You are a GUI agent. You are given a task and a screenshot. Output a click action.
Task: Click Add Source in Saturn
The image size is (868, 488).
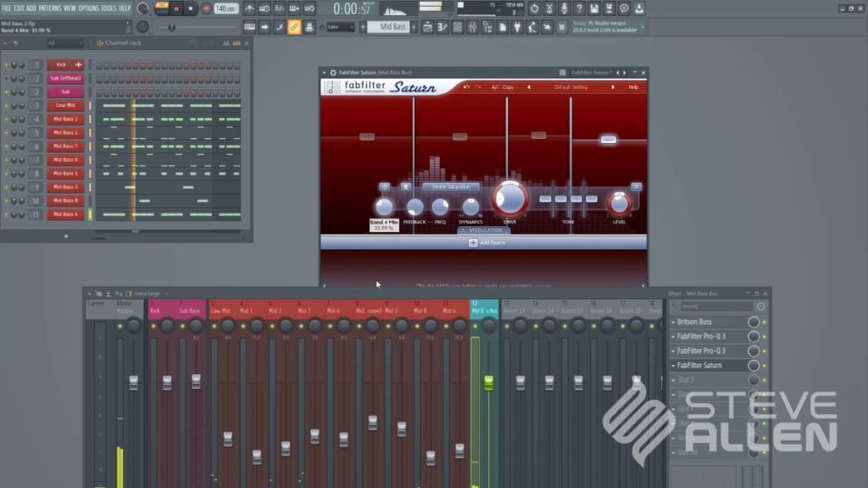pyautogui.click(x=487, y=242)
